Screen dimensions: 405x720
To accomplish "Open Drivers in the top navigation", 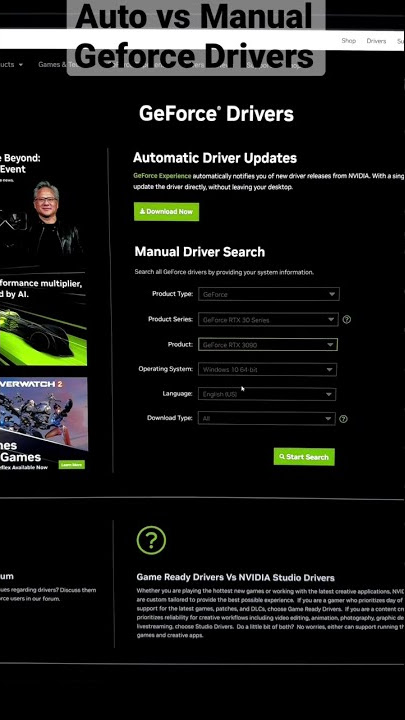I will (376, 41).
